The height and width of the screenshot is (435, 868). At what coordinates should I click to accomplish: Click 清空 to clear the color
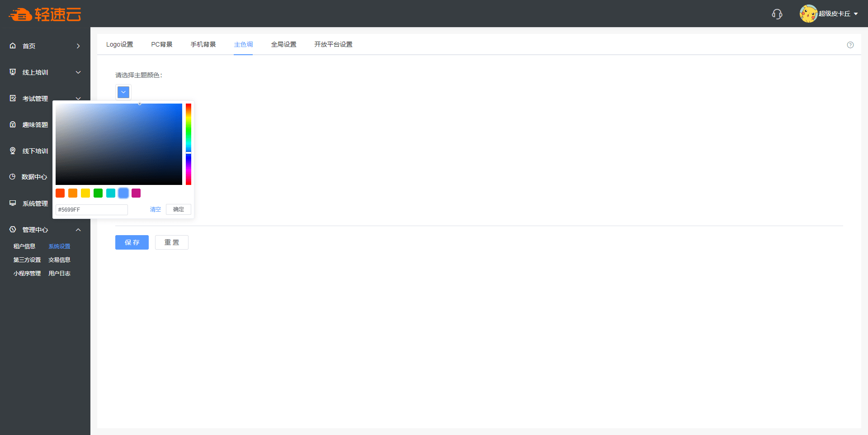click(x=155, y=209)
